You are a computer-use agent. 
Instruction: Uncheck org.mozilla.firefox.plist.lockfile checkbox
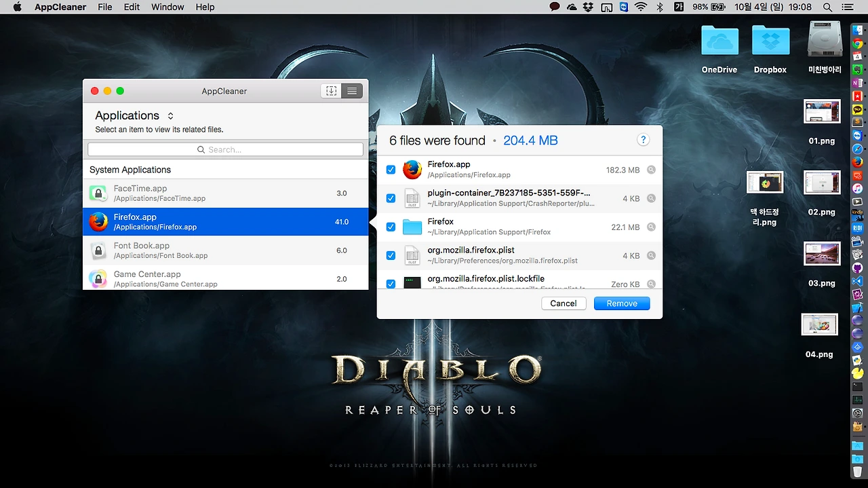(391, 284)
